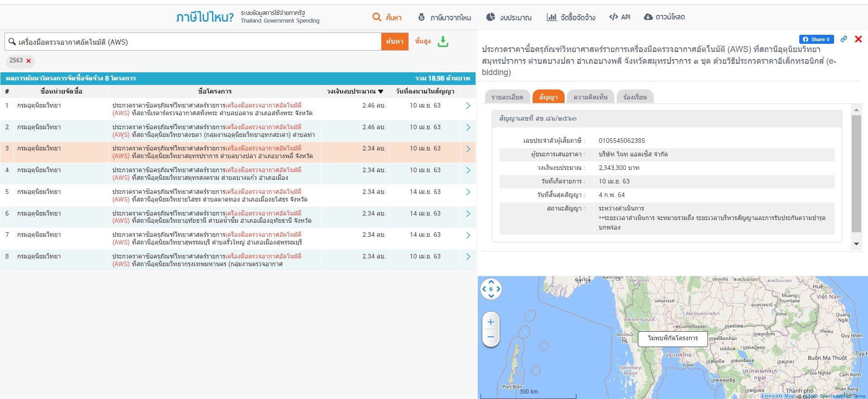Click the green download results icon
The width and height of the screenshot is (868, 399).
point(443,42)
